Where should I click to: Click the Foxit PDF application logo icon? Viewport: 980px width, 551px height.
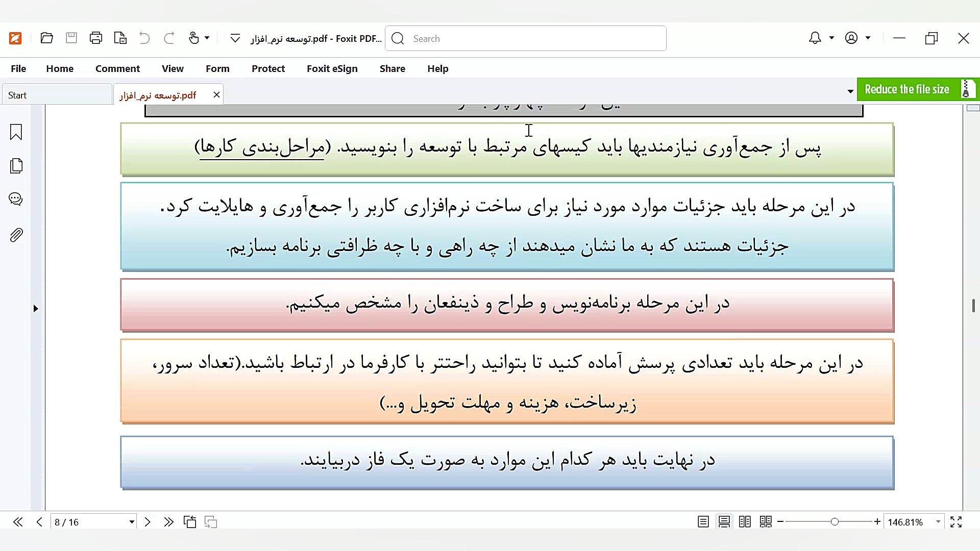coord(15,38)
